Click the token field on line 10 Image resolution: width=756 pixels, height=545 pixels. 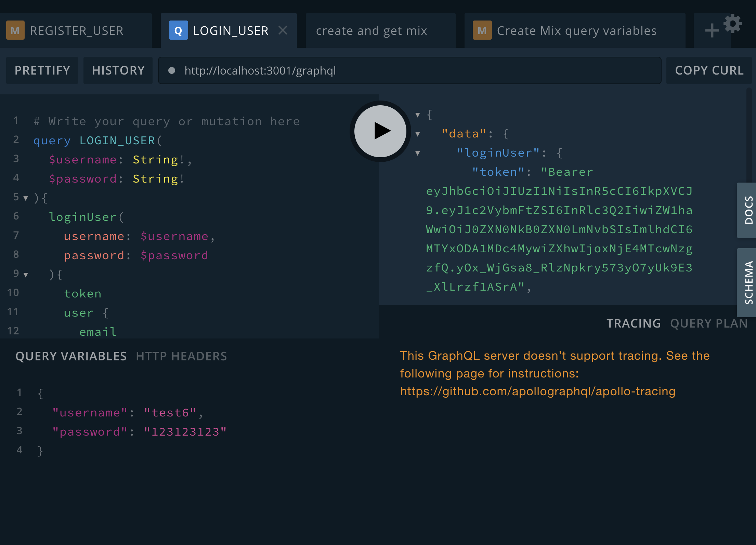pyautogui.click(x=82, y=294)
